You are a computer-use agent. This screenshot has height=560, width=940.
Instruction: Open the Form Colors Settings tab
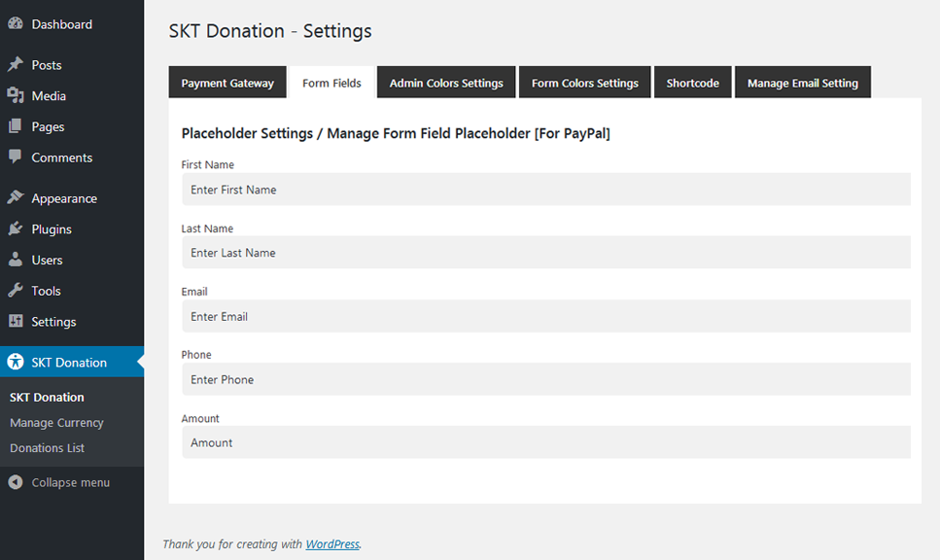pos(584,83)
